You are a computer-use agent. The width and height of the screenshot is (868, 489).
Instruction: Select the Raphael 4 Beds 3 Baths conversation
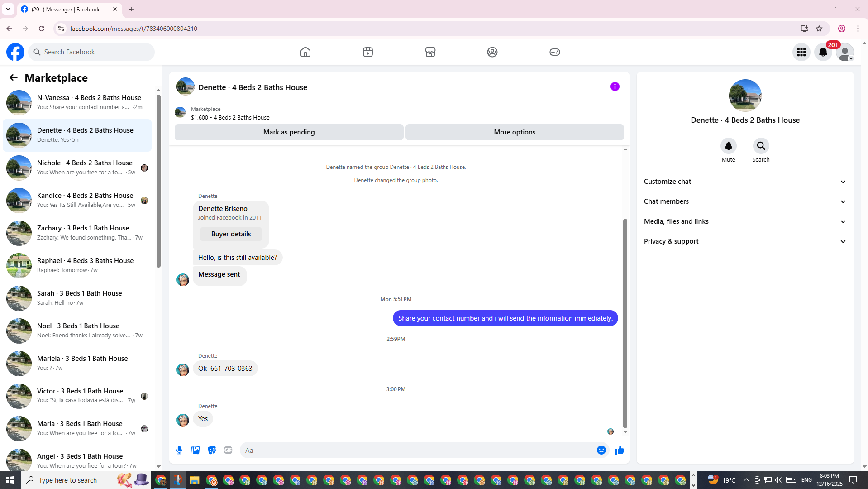(77, 265)
